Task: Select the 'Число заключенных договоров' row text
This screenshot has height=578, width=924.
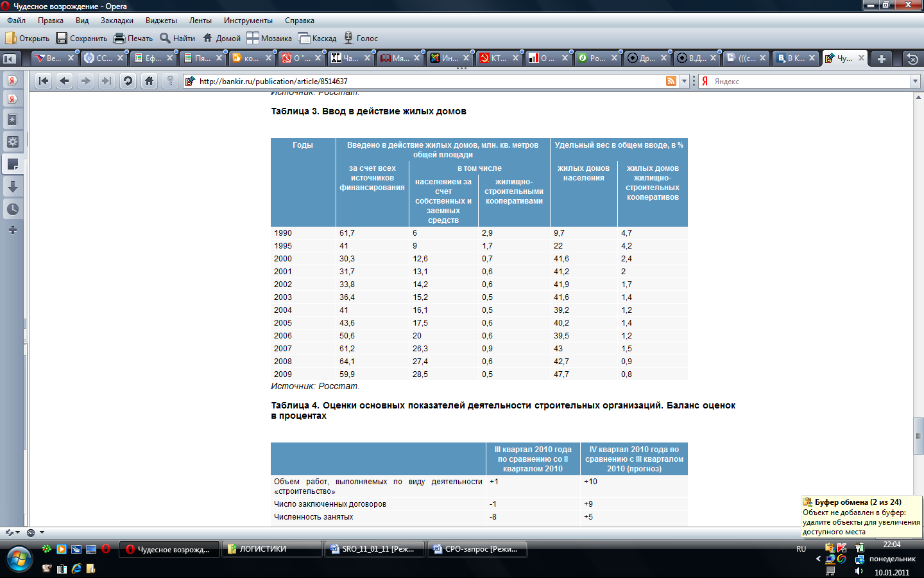Action: 330,504
